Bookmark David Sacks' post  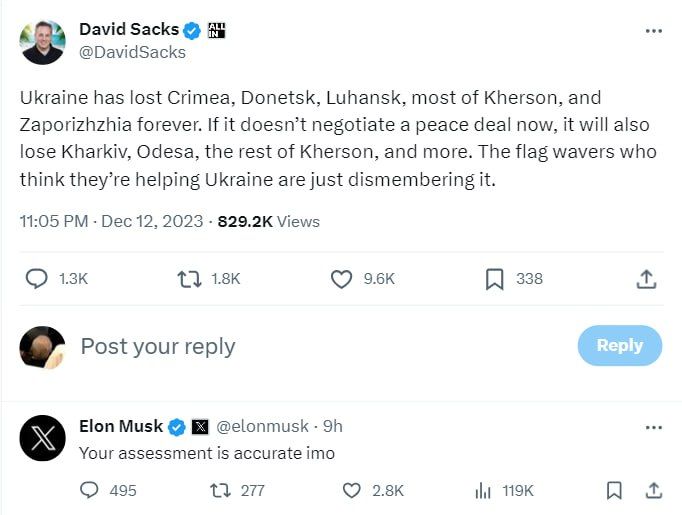(x=494, y=279)
